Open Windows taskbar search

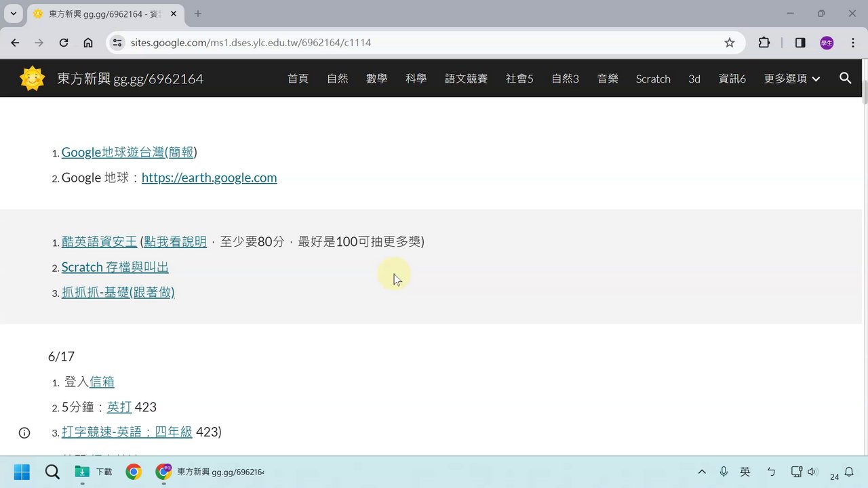click(x=52, y=472)
